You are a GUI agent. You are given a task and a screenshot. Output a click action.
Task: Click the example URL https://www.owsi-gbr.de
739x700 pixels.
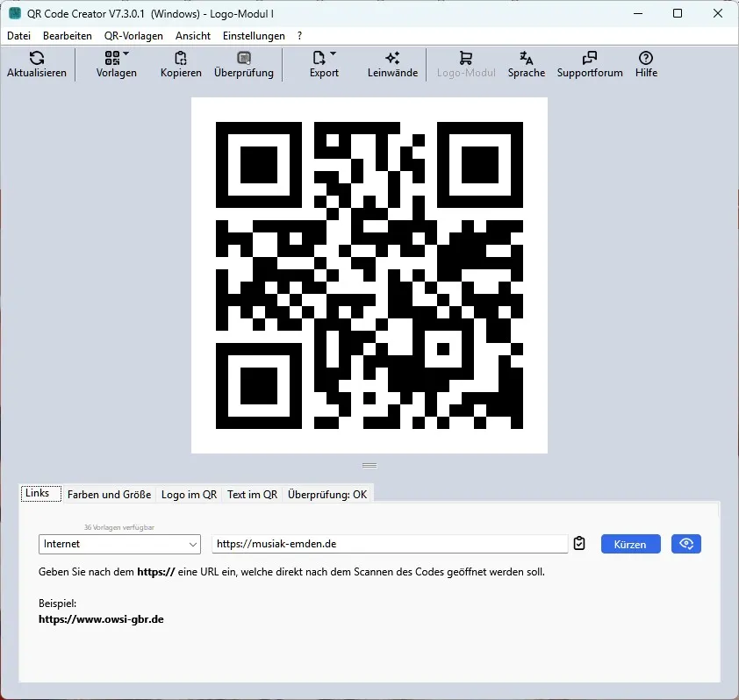[101, 619]
